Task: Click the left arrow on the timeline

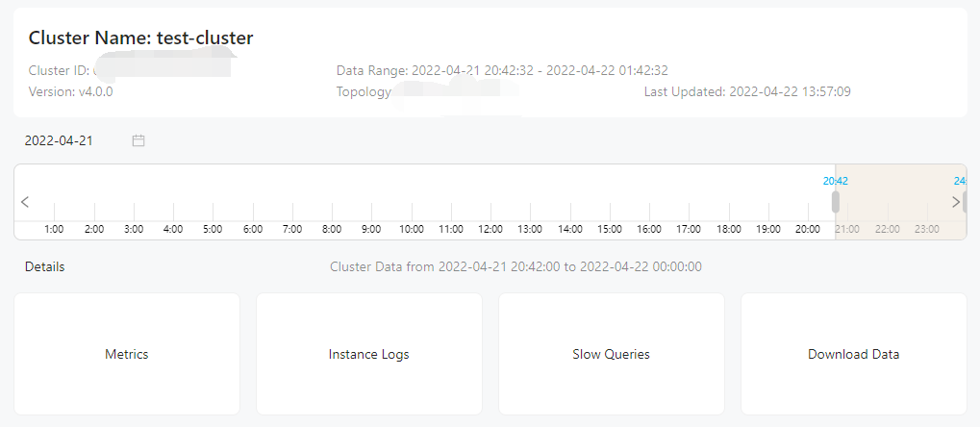Action: tap(25, 202)
